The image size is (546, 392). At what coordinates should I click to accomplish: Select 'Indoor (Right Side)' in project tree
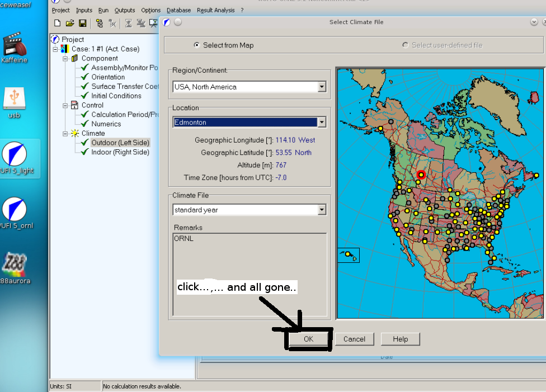(x=120, y=152)
